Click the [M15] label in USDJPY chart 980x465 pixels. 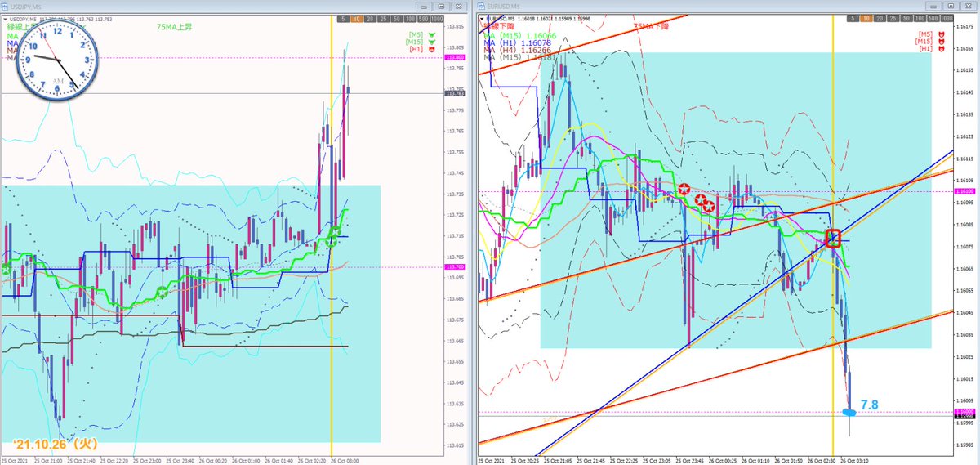point(415,42)
